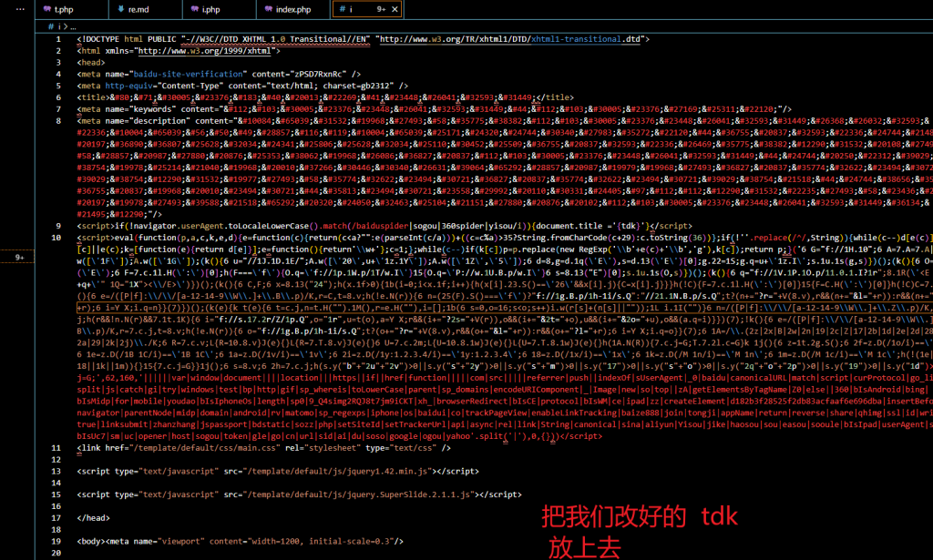This screenshot has height=560, width=933.
Task: Click the 9+ marker in the left margin
Action: [x=18, y=258]
